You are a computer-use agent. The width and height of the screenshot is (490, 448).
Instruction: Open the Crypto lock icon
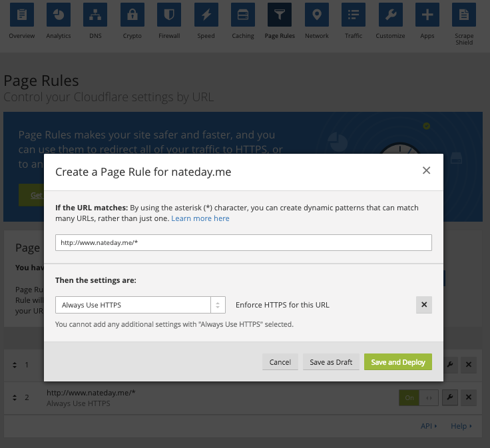point(132,15)
